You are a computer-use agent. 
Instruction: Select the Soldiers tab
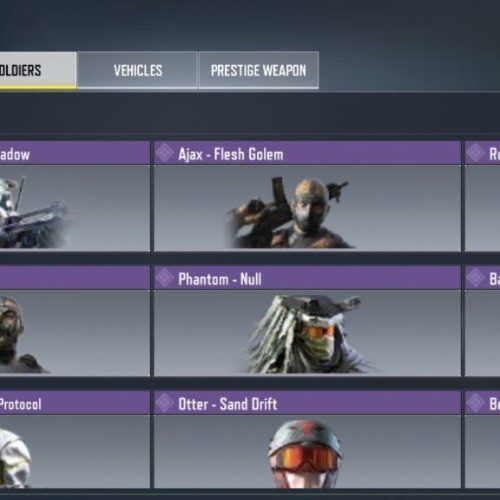[38, 70]
